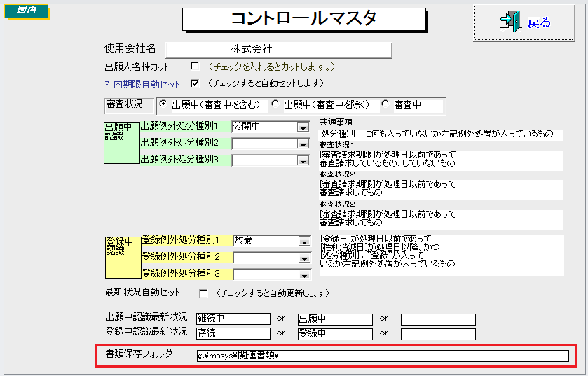
Task: Check the 出願人名株カット checkbox
Action: point(195,67)
